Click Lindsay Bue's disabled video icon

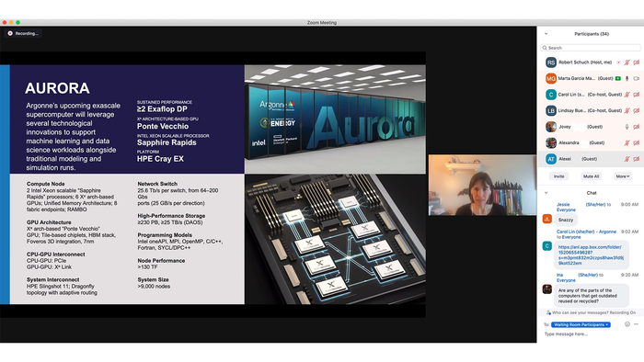pyautogui.click(x=637, y=110)
